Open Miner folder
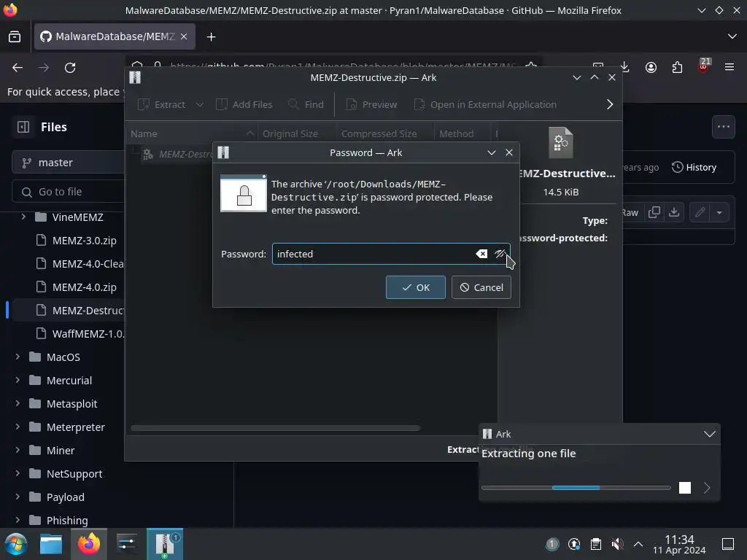Viewport: 747px width, 560px height. [60, 451]
